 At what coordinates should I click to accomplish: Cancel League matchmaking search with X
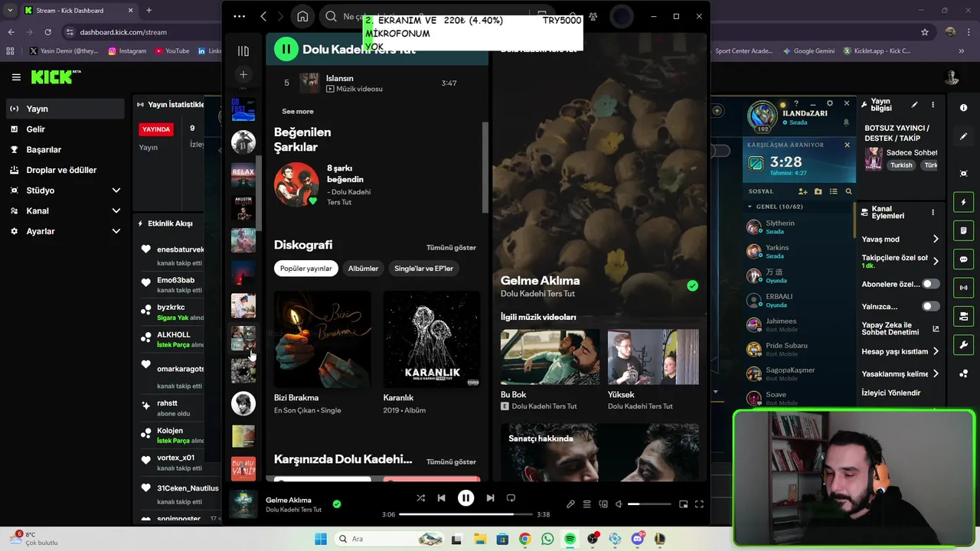pos(847,145)
